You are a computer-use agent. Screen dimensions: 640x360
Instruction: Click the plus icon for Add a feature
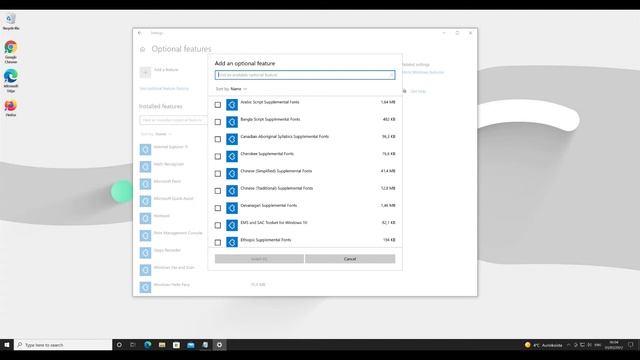(145, 72)
